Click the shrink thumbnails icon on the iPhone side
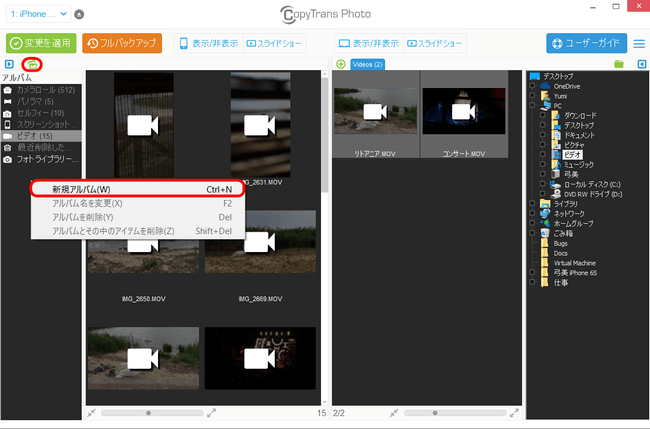The width and height of the screenshot is (650, 429). [x=92, y=413]
